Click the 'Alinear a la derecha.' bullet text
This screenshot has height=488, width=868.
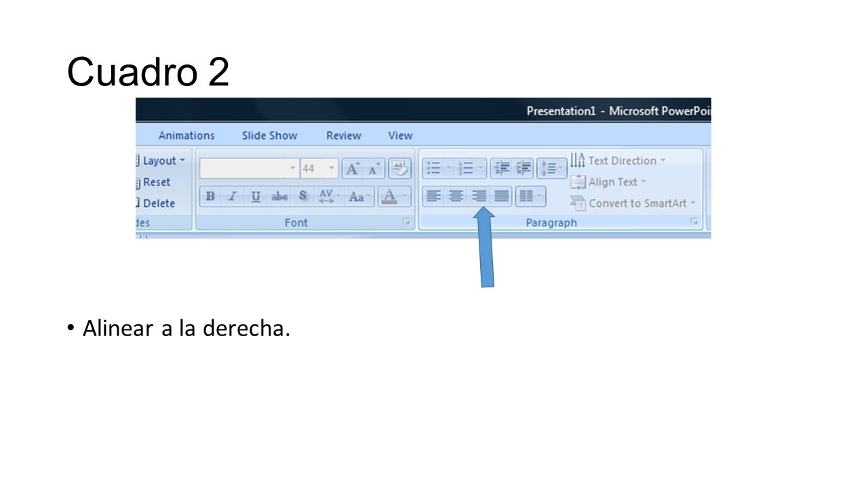(186, 328)
